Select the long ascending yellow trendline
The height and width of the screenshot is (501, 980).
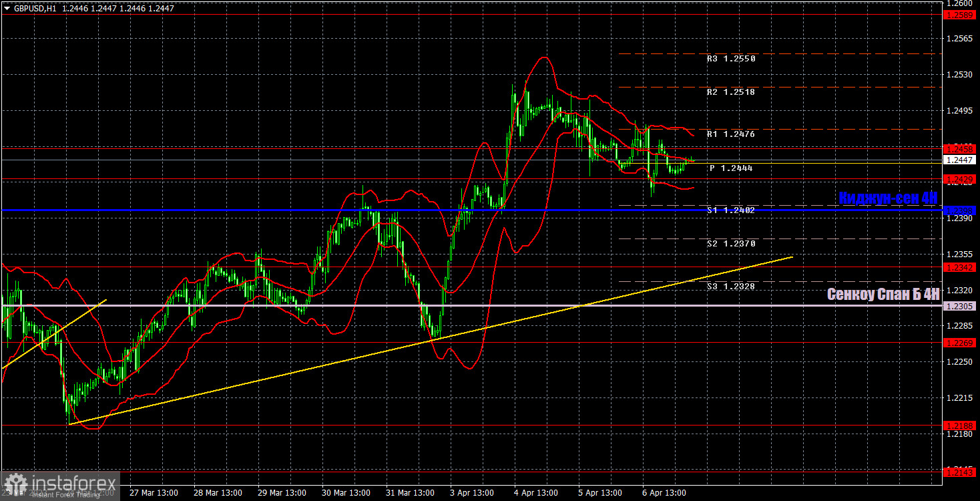pos(431,341)
